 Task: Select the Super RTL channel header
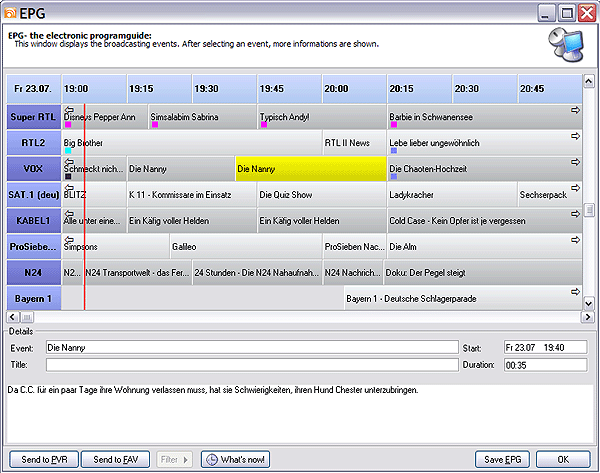point(34,117)
